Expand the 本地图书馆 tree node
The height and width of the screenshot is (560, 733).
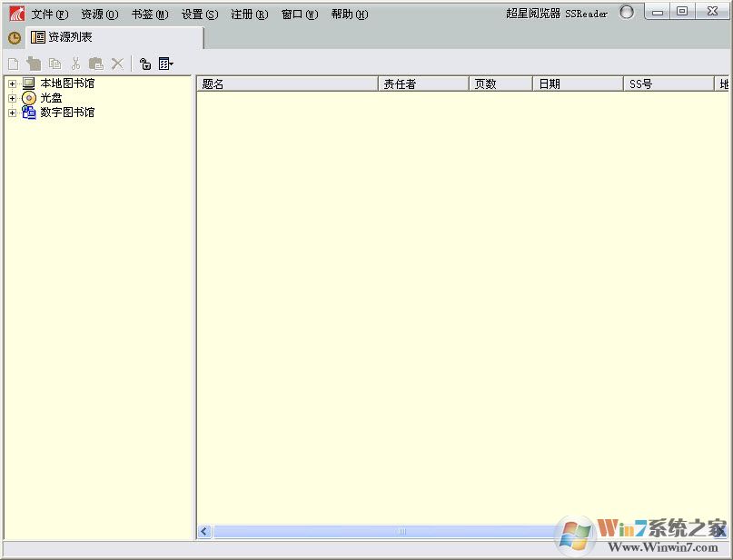pyautogui.click(x=10, y=83)
